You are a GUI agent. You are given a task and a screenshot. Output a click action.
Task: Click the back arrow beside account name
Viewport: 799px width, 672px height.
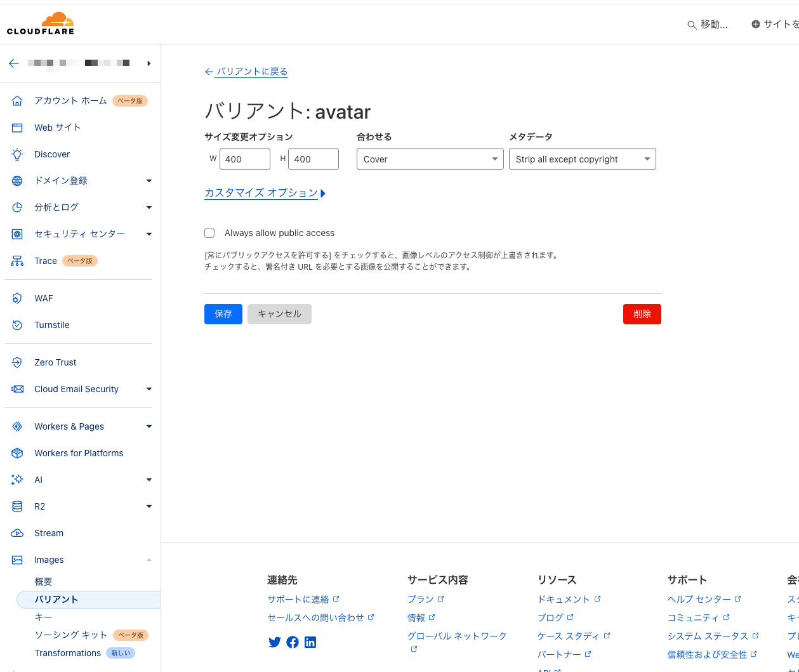click(x=14, y=63)
